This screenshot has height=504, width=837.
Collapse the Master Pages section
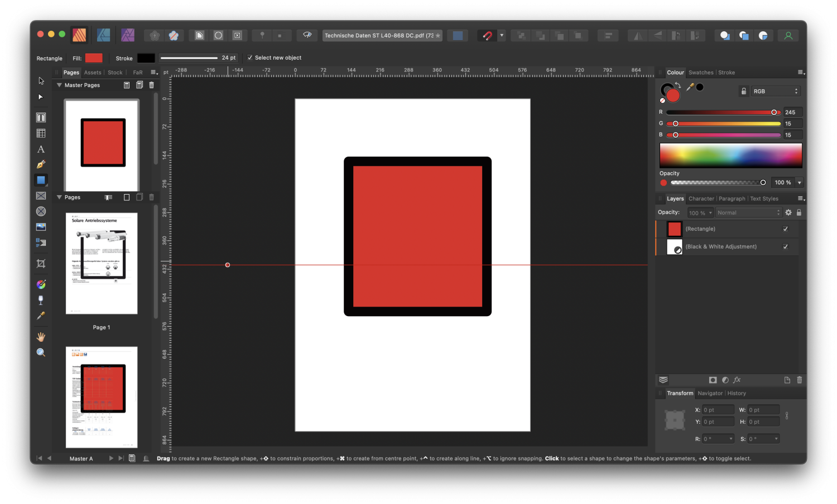click(59, 85)
